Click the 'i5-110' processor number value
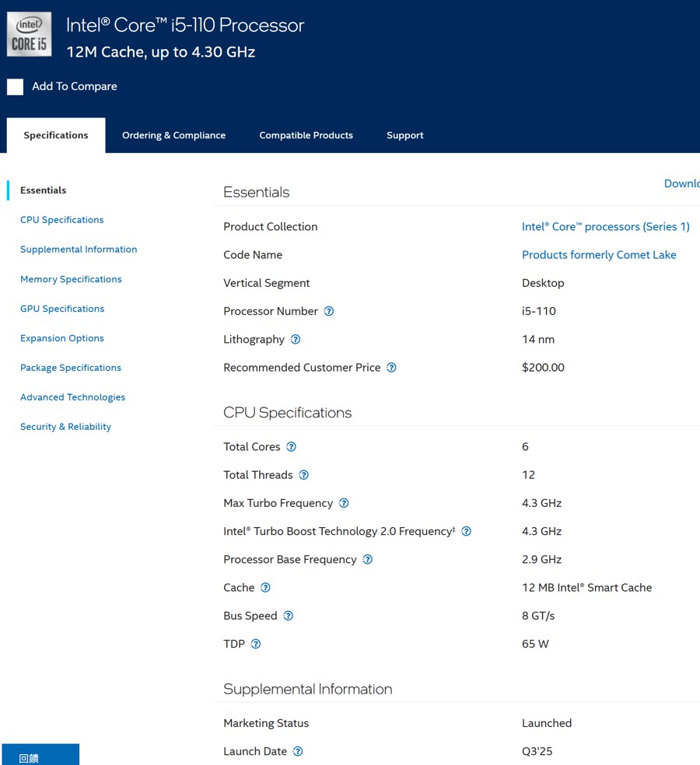The image size is (700, 765). [539, 311]
